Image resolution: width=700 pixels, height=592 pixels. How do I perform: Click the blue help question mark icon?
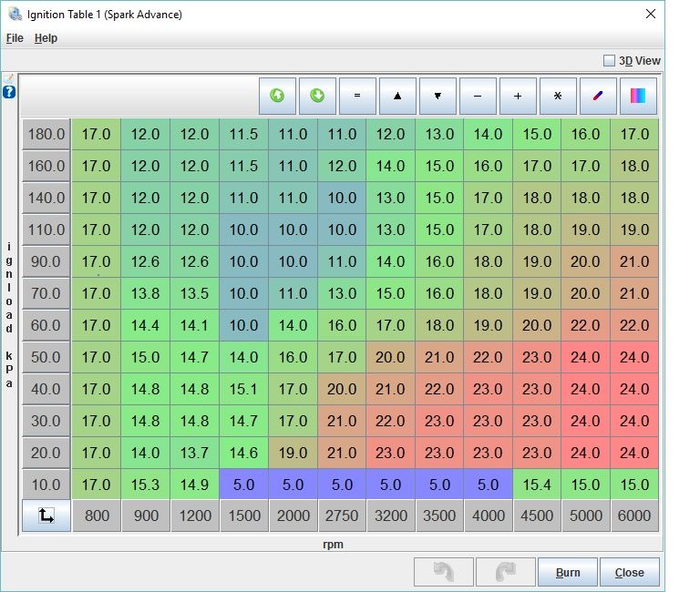coord(9,92)
